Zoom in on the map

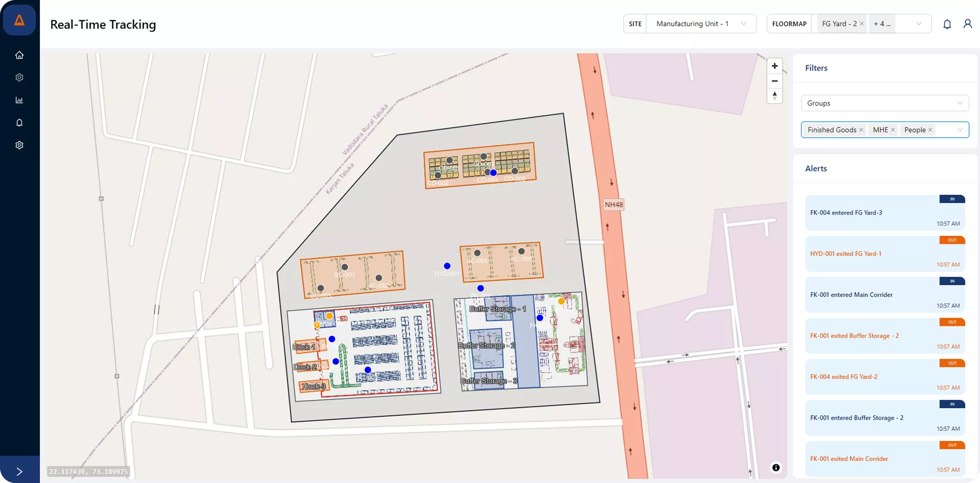click(775, 65)
